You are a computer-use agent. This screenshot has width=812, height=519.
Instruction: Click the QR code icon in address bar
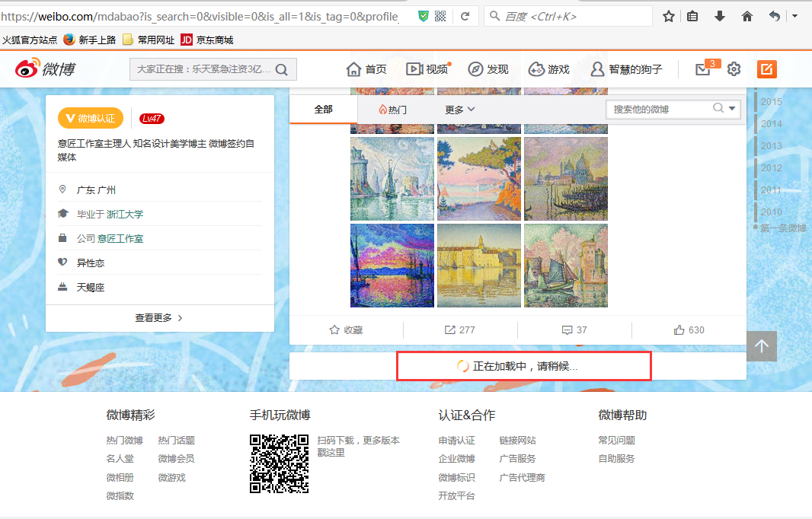[440, 17]
